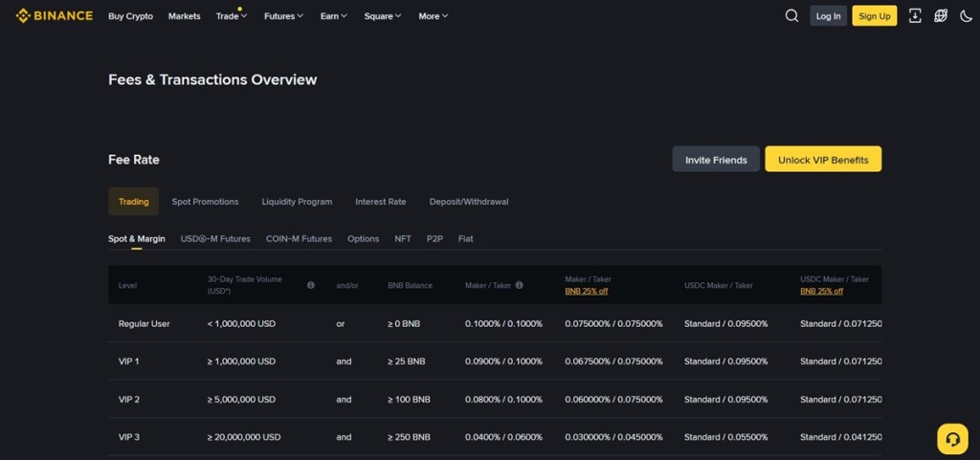Switch to the Deposit/Withdrawal tab
The height and width of the screenshot is (460, 980).
coord(469,202)
